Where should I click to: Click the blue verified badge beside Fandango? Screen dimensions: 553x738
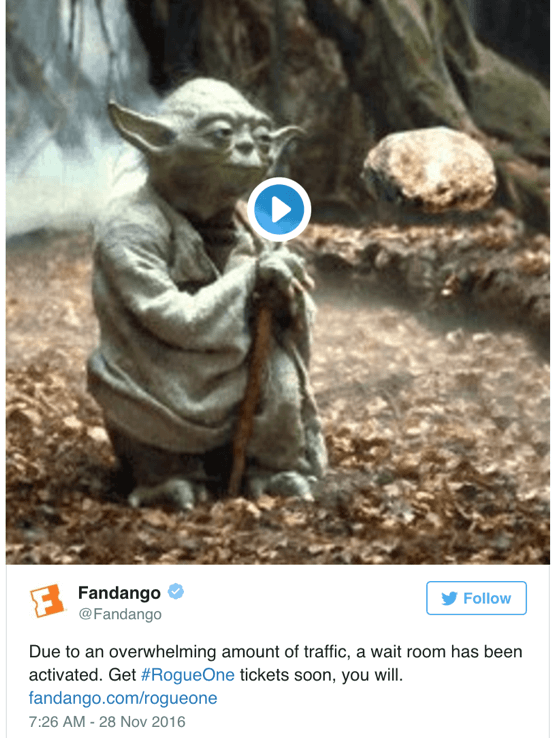pyautogui.click(x=176, y=591)
